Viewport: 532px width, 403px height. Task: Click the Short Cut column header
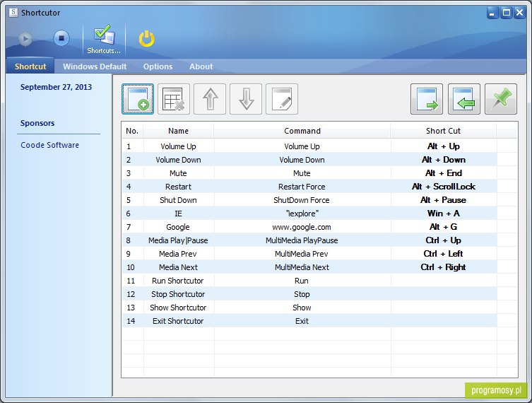click(x=443, y=131)
